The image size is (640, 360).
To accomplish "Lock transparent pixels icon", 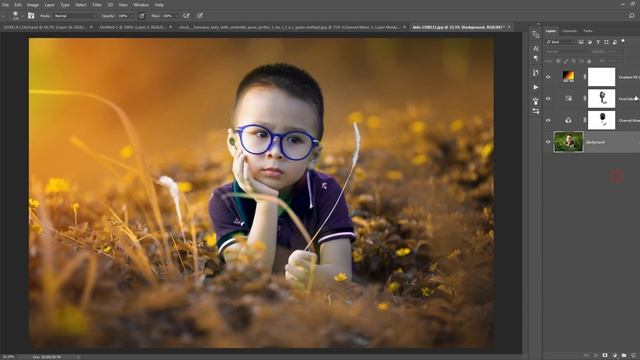I will (x=558, y=61).
